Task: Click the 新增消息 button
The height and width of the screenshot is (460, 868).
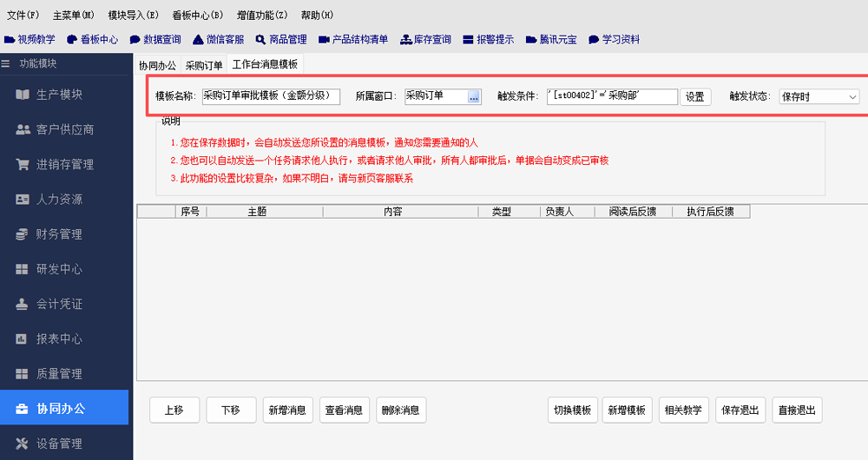Action: [x=287, y=410]
